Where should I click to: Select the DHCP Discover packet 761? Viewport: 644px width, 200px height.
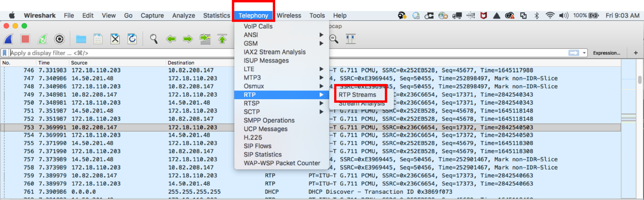tap(310, 191)
